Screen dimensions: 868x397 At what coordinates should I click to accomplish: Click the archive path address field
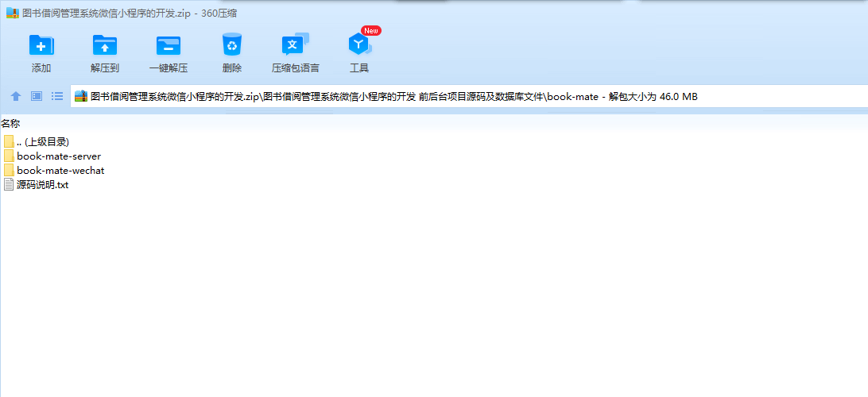(469, 96)
